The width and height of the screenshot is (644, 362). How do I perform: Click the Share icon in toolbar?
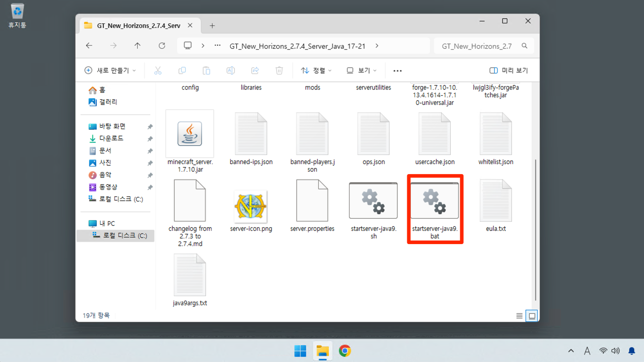pos(255,70)
